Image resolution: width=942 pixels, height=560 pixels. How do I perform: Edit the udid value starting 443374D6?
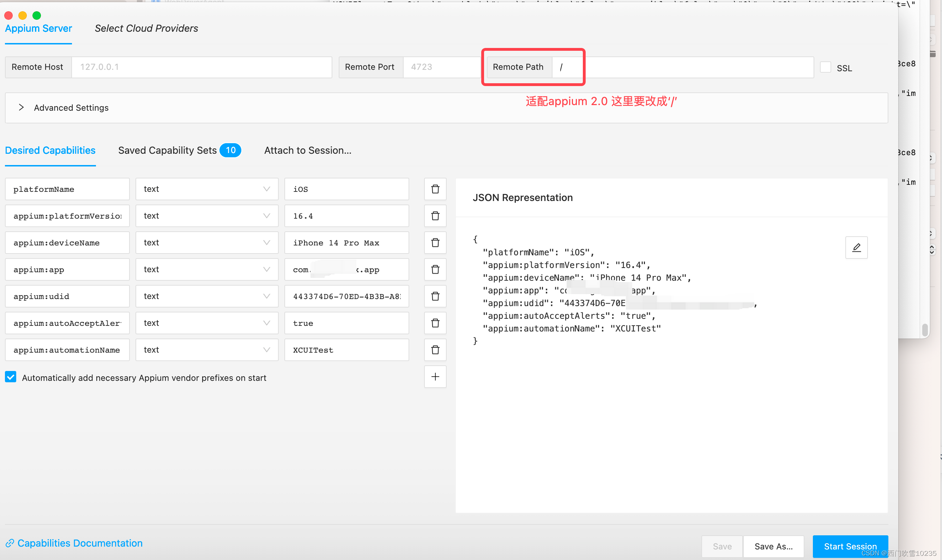pos(346,296)
